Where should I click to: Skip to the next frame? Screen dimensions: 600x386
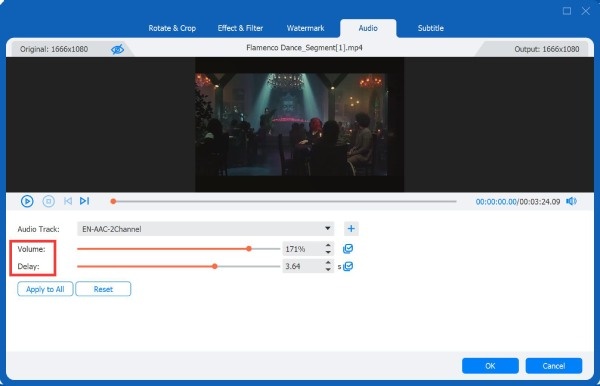tap(85, 201)
